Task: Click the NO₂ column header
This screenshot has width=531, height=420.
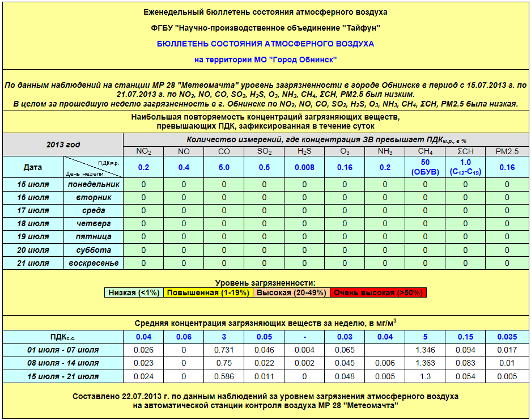Action: (143, 151)
